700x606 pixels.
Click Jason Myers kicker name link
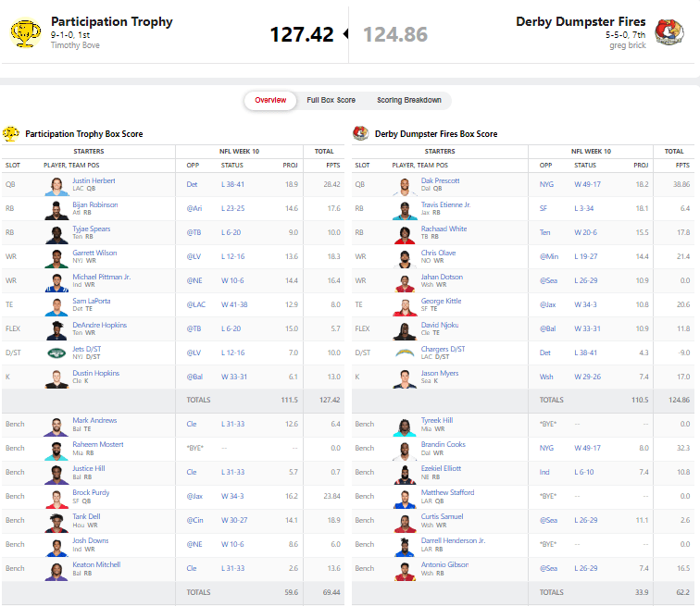(441, 373)
